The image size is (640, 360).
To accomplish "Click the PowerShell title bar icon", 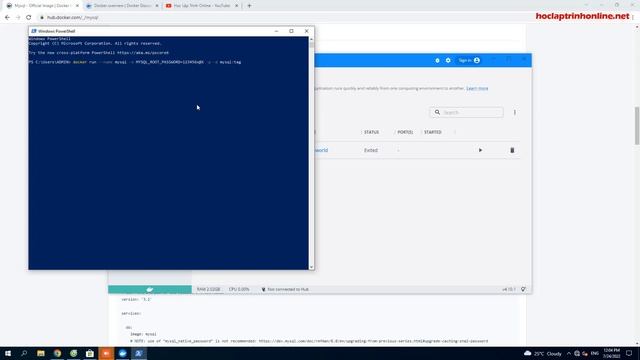I will click(34, 31).
